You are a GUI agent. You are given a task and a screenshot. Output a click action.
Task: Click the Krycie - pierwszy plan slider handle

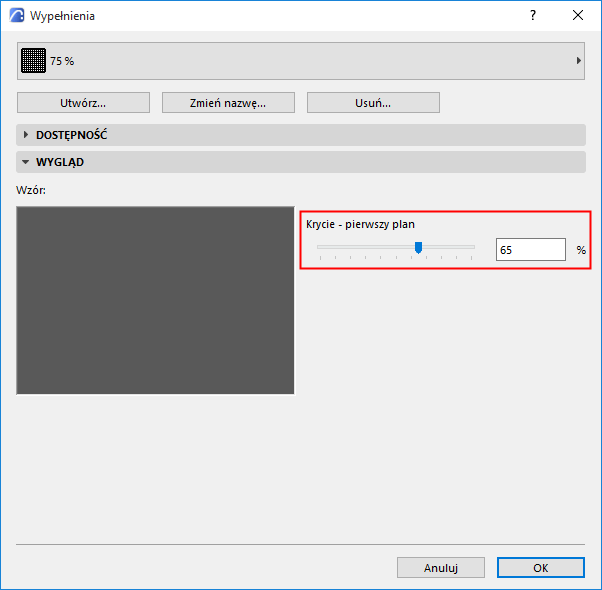pos(418,248)
